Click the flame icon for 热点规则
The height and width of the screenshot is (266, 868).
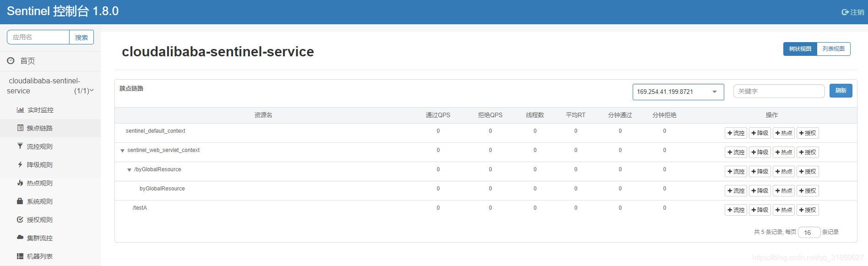(x=20, y=183)
